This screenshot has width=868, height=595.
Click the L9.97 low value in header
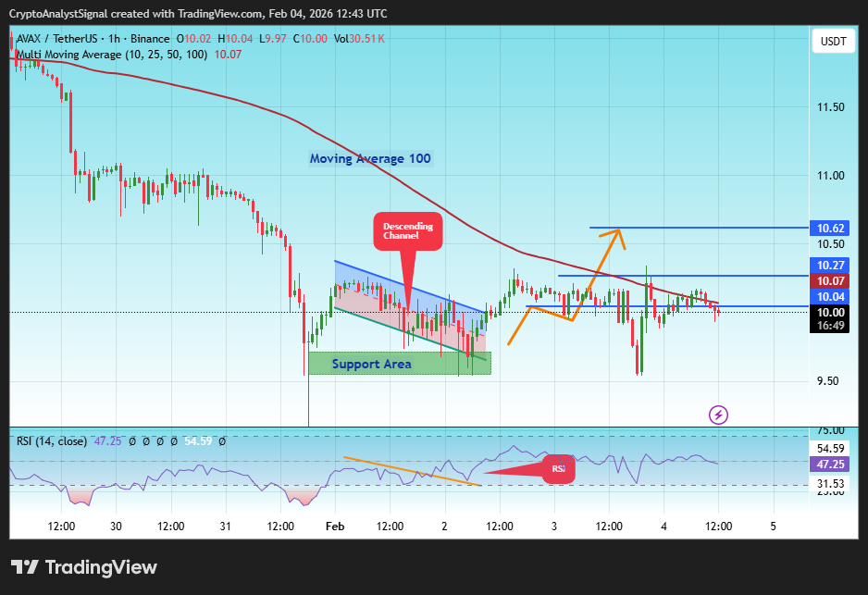(x=273, y=39)
